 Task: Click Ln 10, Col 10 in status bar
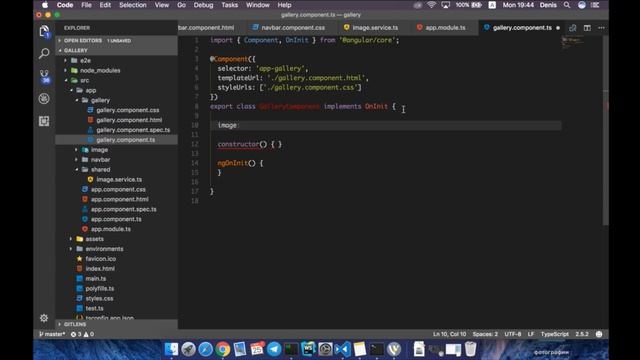point(449,334)
